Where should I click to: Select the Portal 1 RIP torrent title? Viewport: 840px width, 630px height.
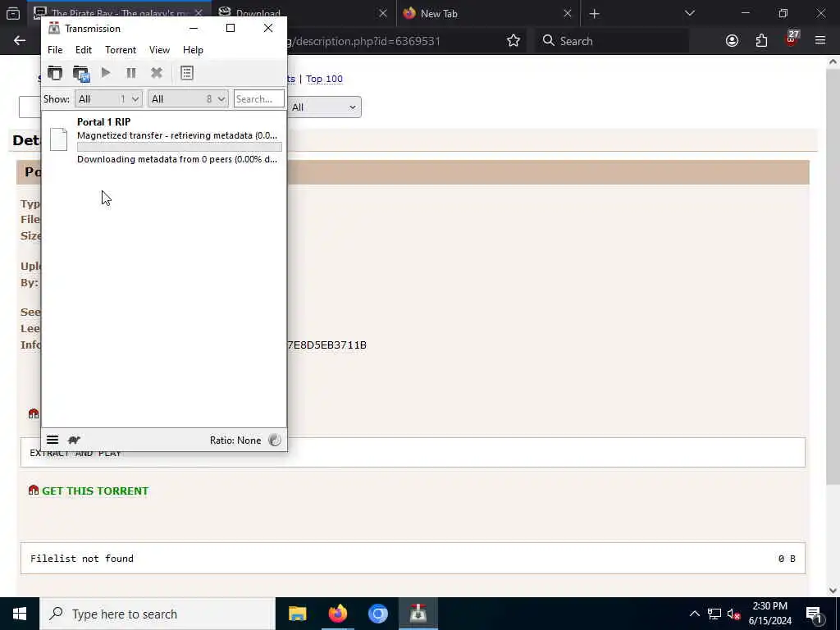click(x=104, y=122)
